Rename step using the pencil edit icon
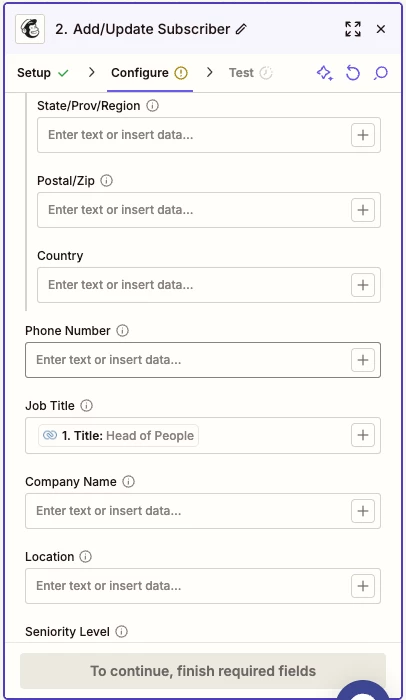The image size is (406, 700). (x=241, y=29)
